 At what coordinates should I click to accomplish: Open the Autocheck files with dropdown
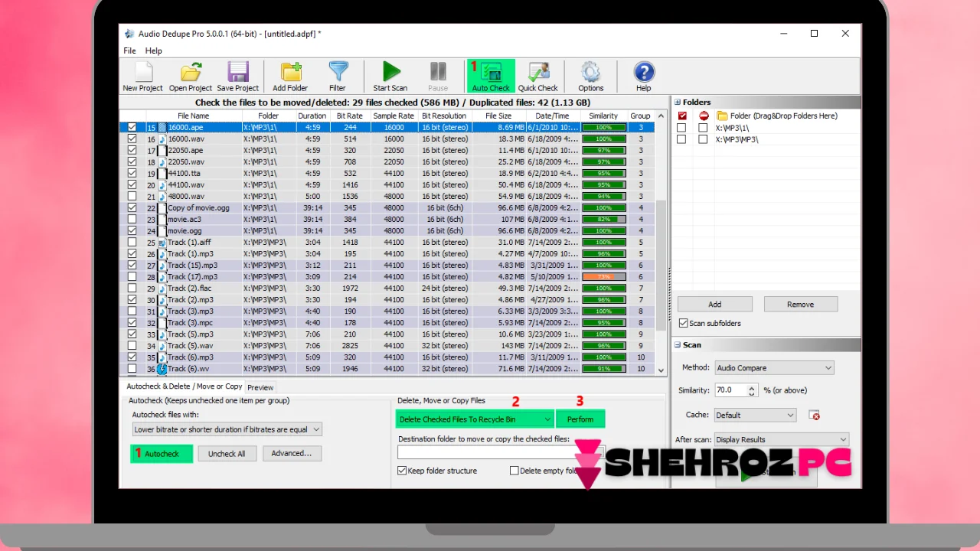(x=227, y=429)
